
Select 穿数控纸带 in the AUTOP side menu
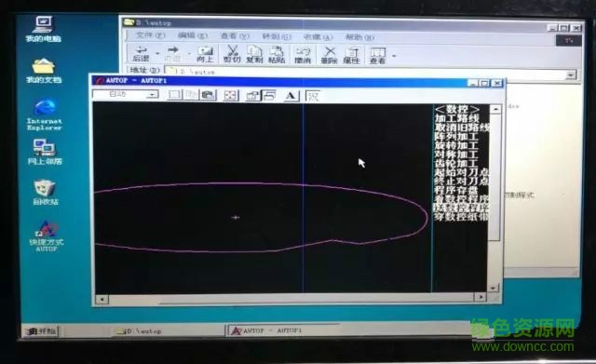point(462,217)
